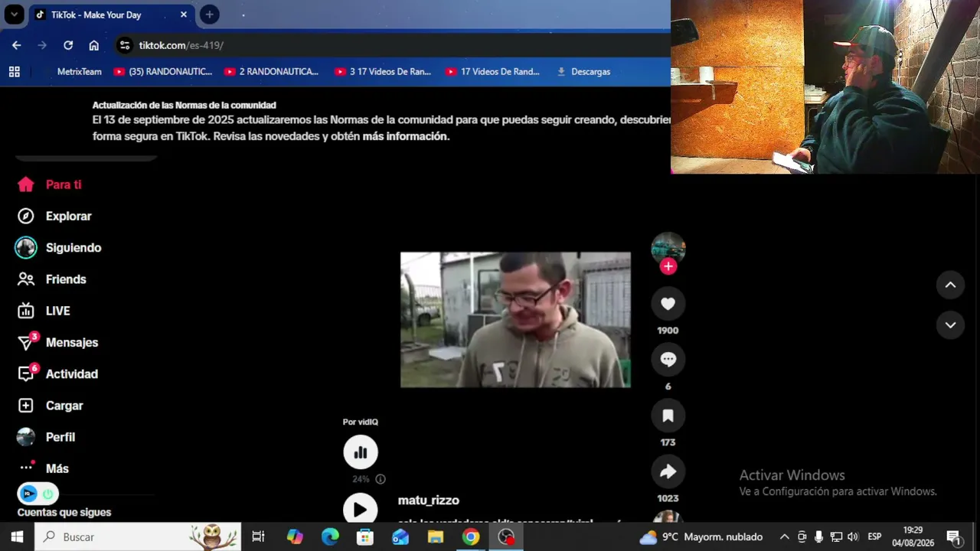Click the Meet Now camera tray icon
Viewport: 980px width, 551px height.
point(802,537)
